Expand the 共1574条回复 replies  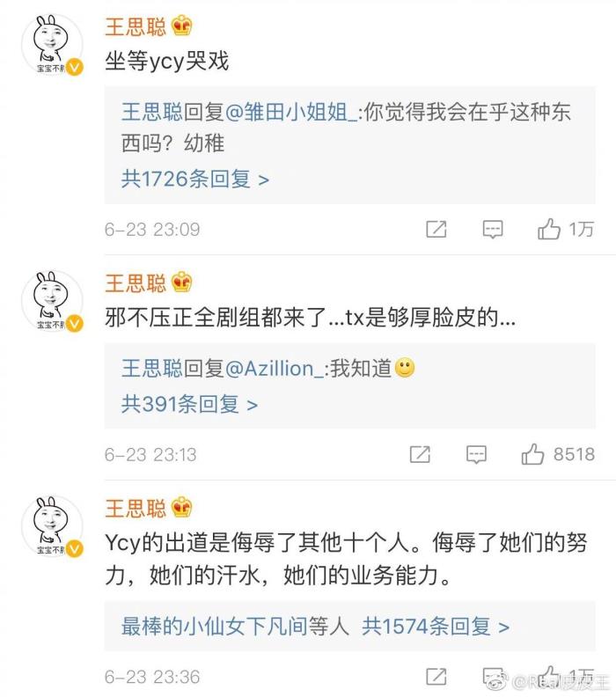click(436, 627)
